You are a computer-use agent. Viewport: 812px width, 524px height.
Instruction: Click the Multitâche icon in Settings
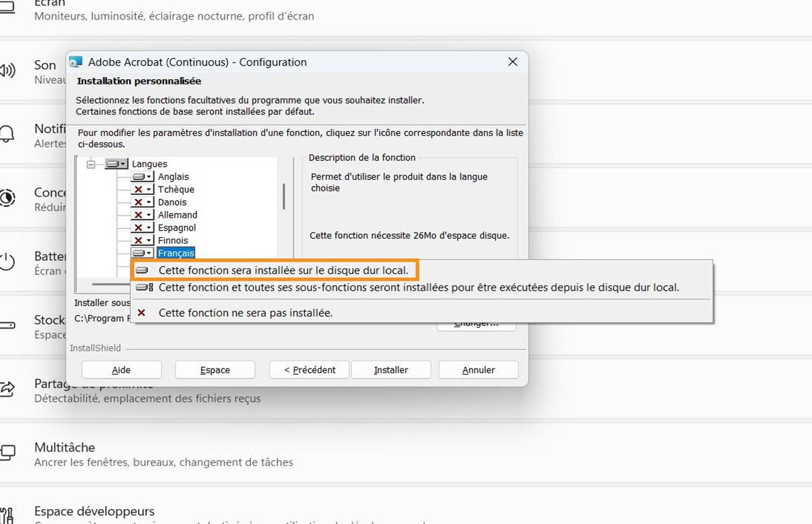7,452
